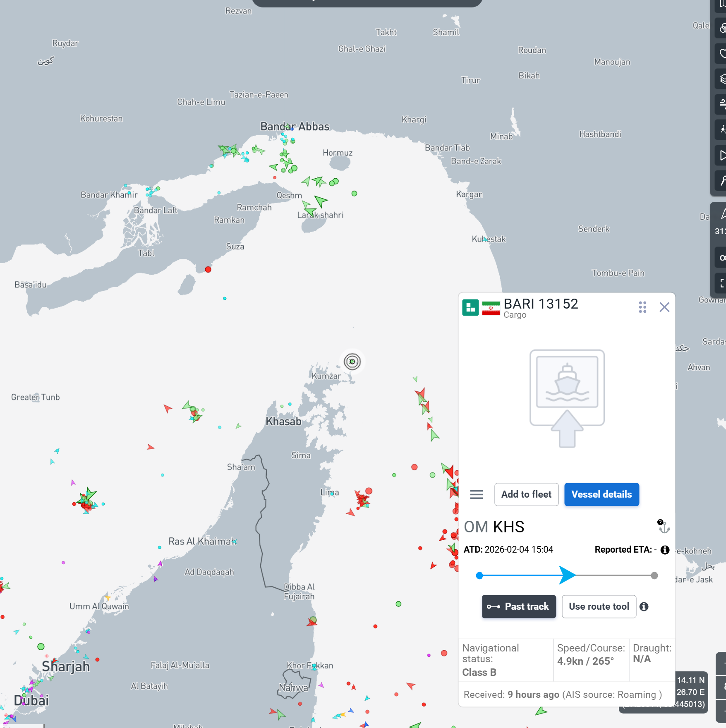Click the vessel photo upload placeholder

(x=567, y=399)
